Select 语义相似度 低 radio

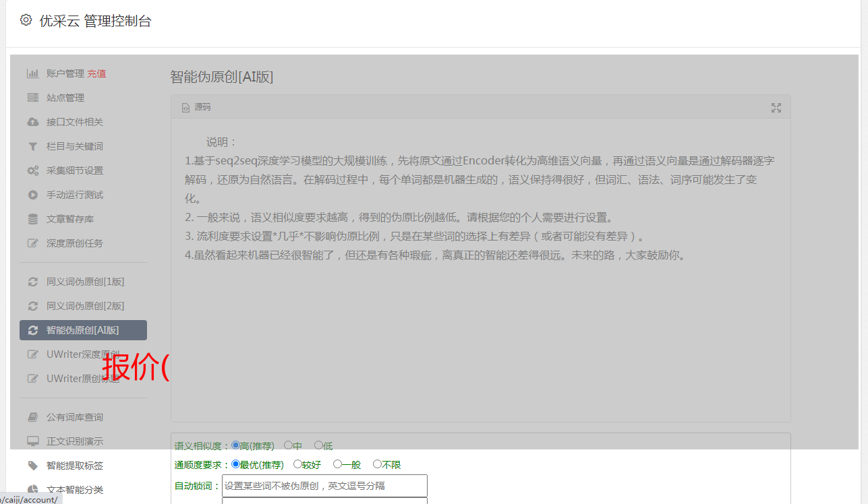318,445
